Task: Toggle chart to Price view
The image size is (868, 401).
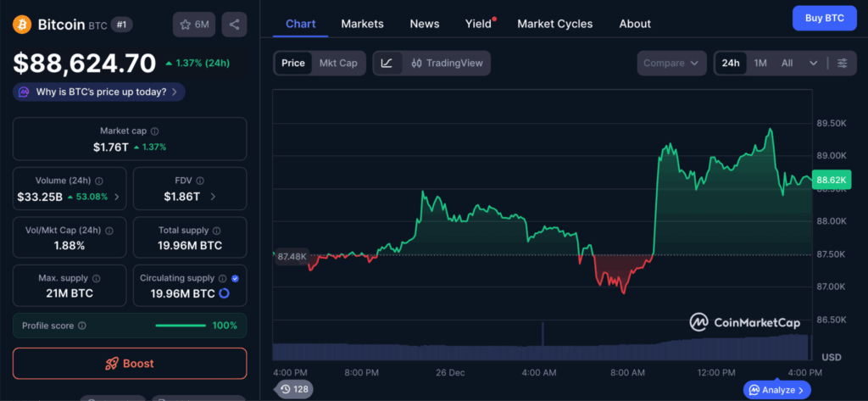Action: coord(293,63)
